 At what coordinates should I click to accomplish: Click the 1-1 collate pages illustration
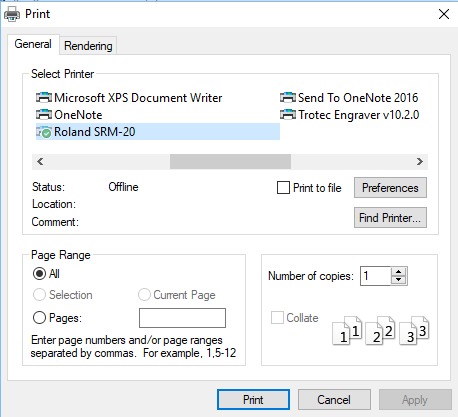(347, 330)
